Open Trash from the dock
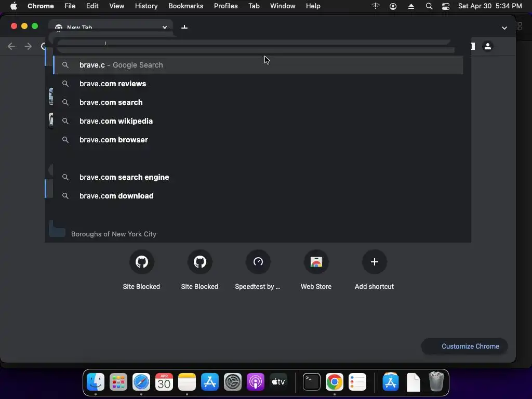 tap(436, 382)
